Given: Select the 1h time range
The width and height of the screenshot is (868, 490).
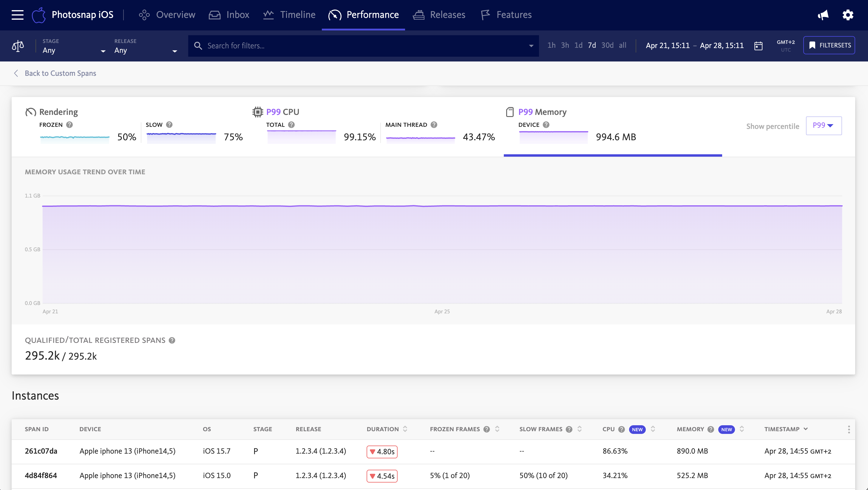Looking at the screenshot, I should [551, 45].
